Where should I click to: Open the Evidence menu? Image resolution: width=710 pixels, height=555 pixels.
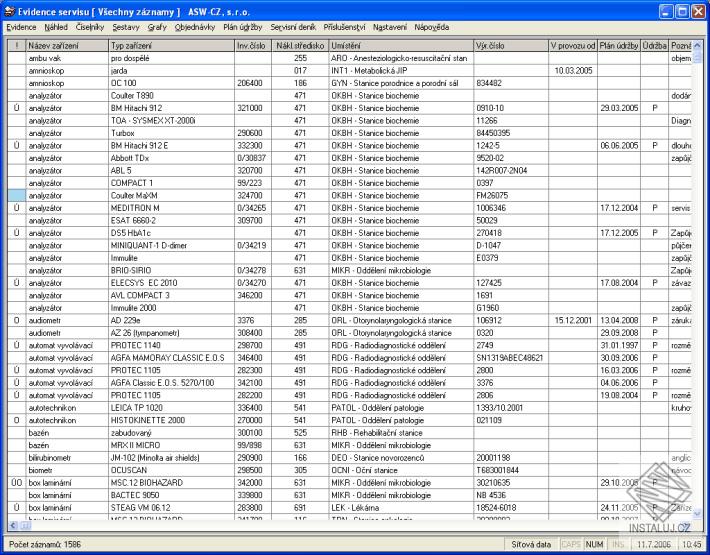[x=21, y=27]
